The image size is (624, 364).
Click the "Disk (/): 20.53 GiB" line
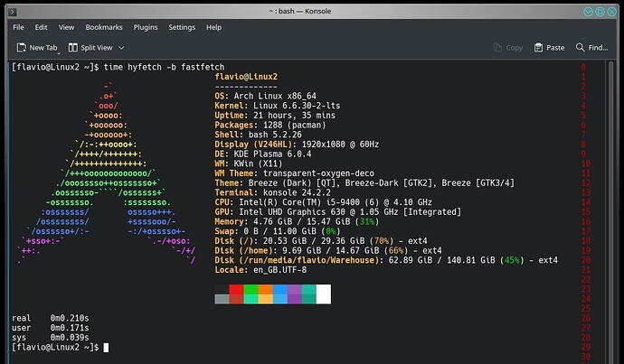click(x=321, y=241)
